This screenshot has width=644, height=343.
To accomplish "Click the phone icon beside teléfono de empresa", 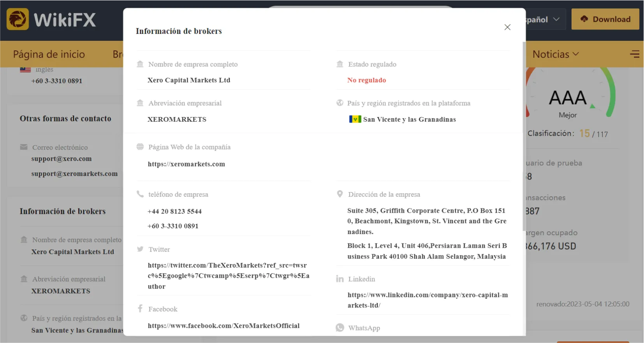I will click(140, 194).
